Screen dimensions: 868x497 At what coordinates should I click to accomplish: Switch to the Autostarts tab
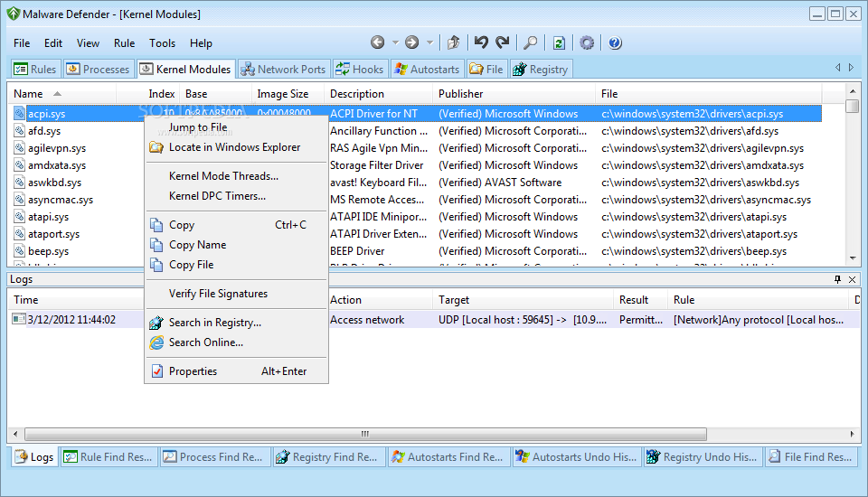[x=427, y=70]
